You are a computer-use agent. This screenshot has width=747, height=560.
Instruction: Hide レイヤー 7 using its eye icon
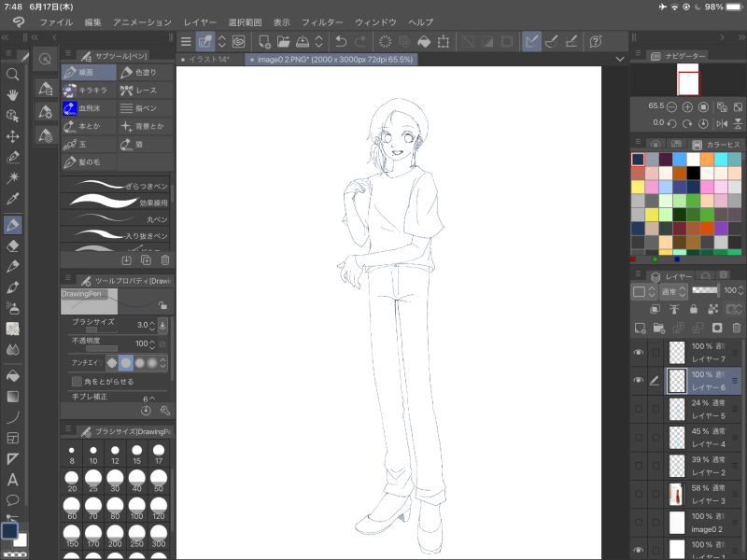tap(639, 353)
